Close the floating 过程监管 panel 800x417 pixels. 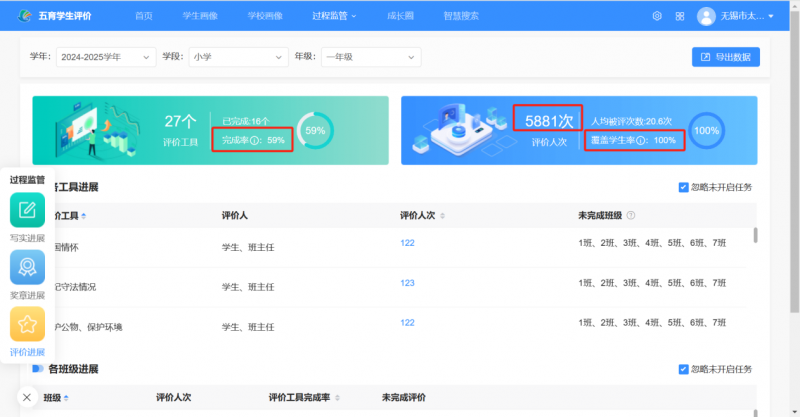pyautogui.click(x=27, y=397)
